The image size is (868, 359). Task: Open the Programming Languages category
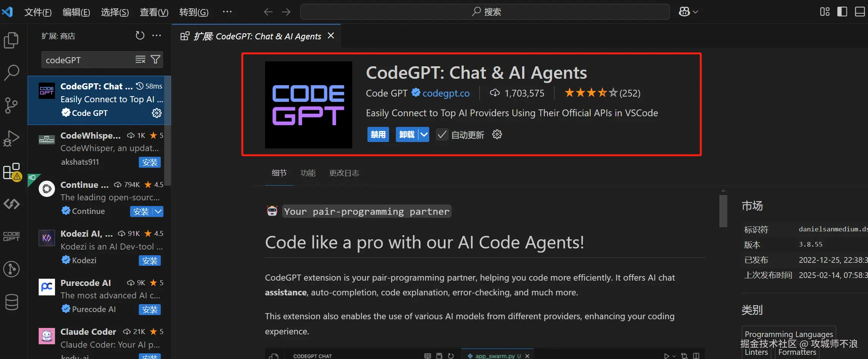pos(789,334)
